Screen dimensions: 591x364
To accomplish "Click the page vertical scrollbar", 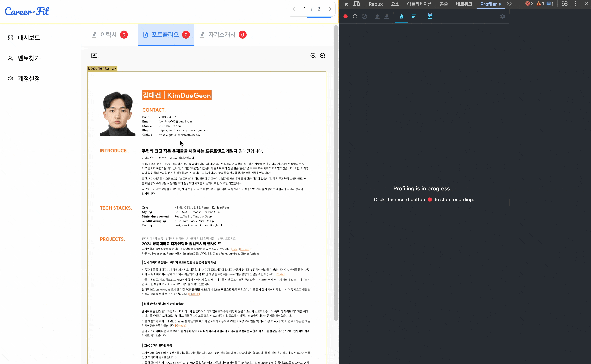I will click(x=336, y=168).
